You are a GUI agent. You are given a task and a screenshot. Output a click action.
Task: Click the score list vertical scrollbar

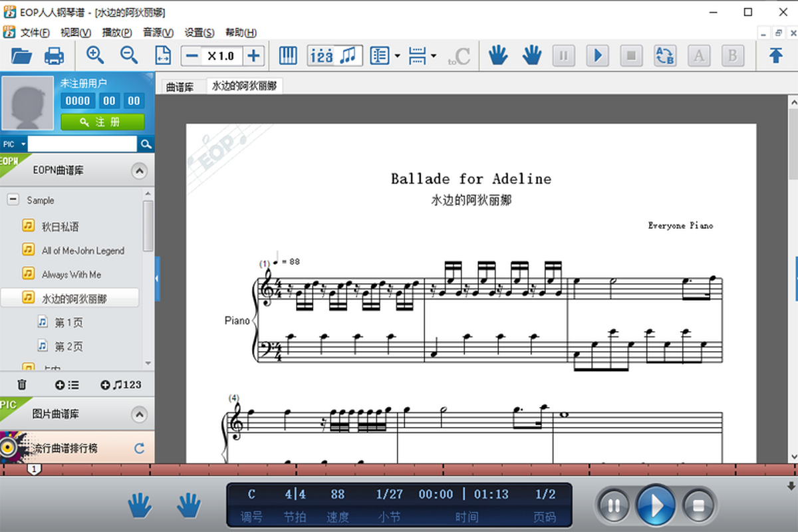pyautogui.click(x=148, y=226)
